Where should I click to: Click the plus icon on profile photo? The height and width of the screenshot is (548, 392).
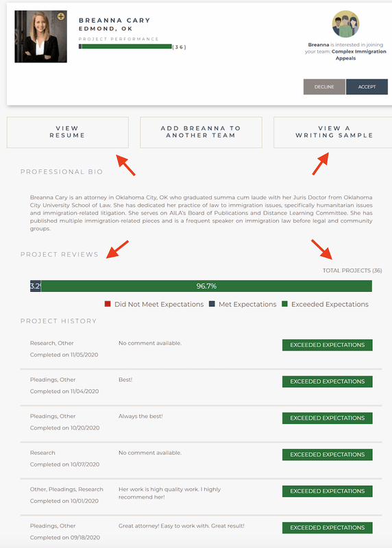pos(61,16)
